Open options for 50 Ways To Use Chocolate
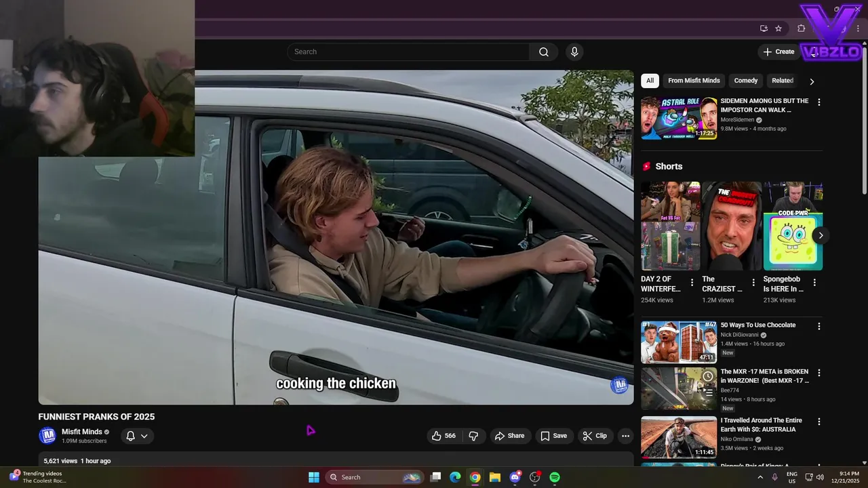868x488 pixels. coord(818,327)
